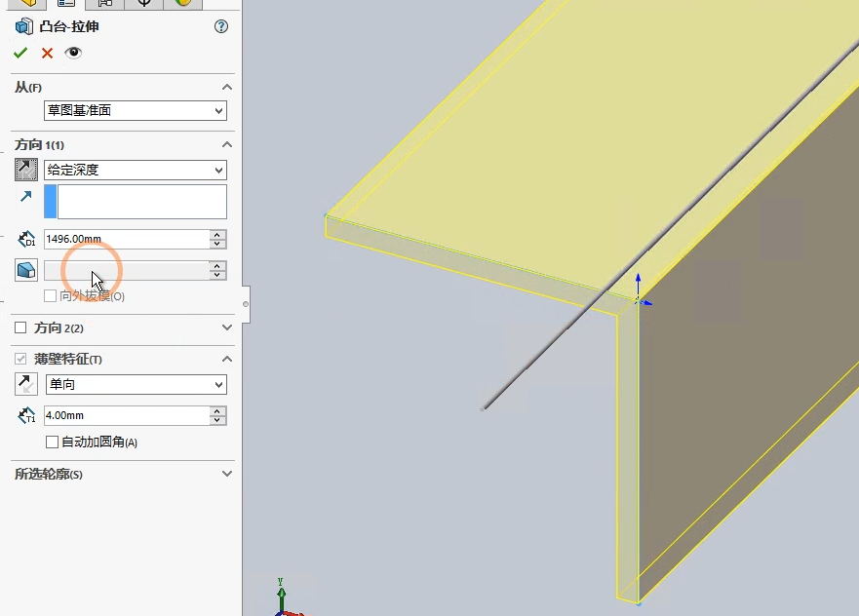The image size is (859, 616).
Task: Collapse the 从 section
Action: point(227,88)
